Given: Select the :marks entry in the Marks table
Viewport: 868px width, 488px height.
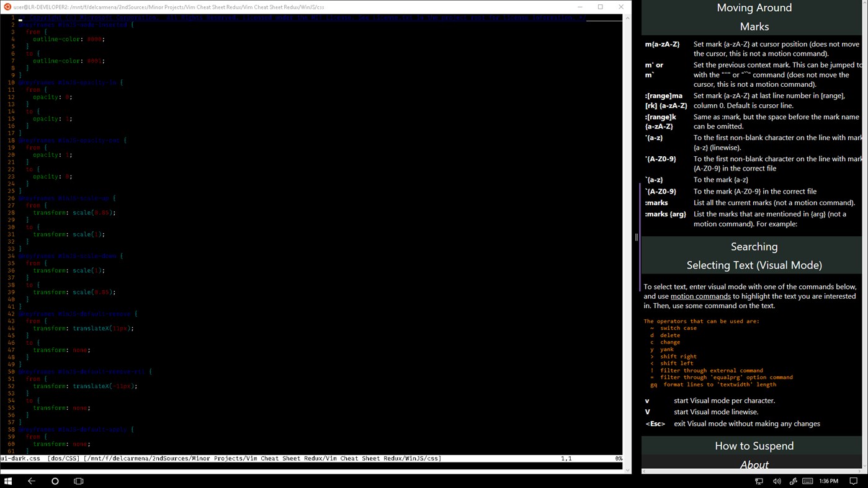Looking at the screenshot, I should point(656,202).
